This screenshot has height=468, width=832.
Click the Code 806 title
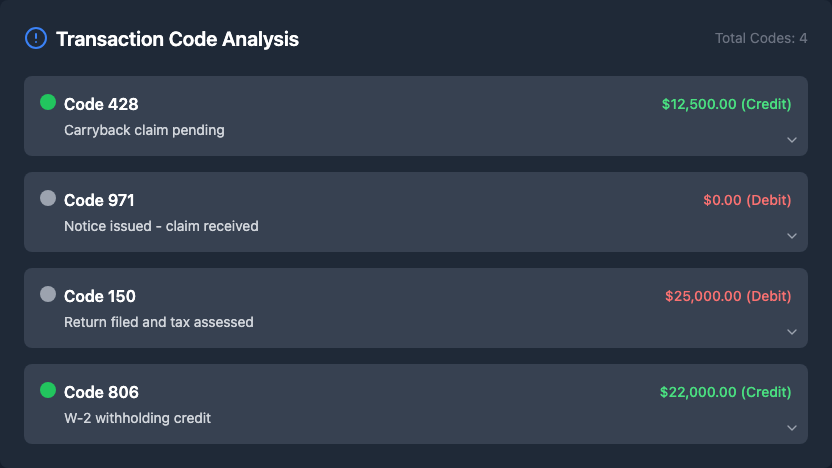pyautogui.click(x=101, y=392)
